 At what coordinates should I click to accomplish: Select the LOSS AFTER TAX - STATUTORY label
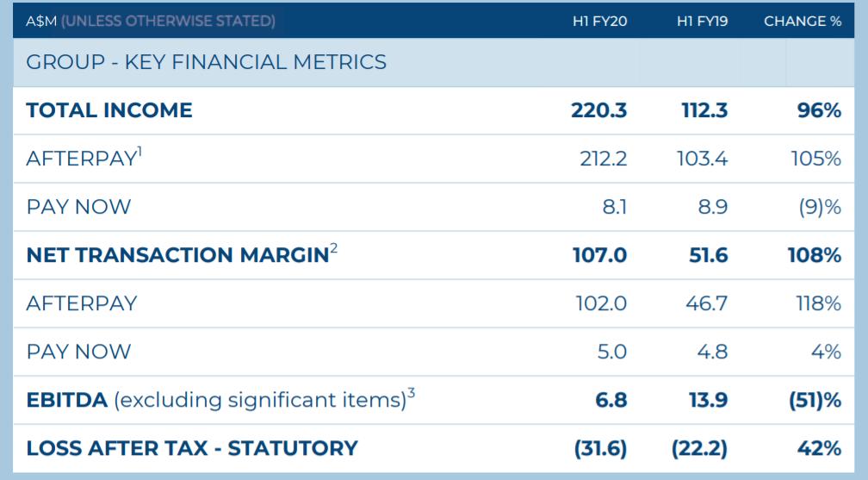[x=191, y=448]
